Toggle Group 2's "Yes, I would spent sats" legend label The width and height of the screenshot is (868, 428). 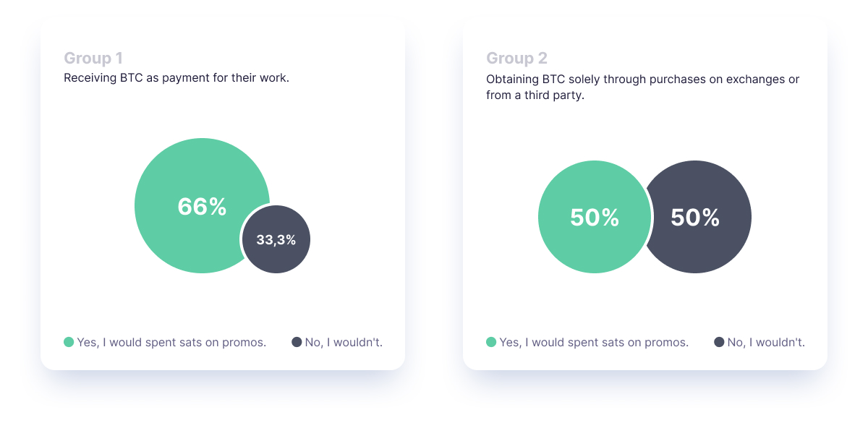click(594, 342)
